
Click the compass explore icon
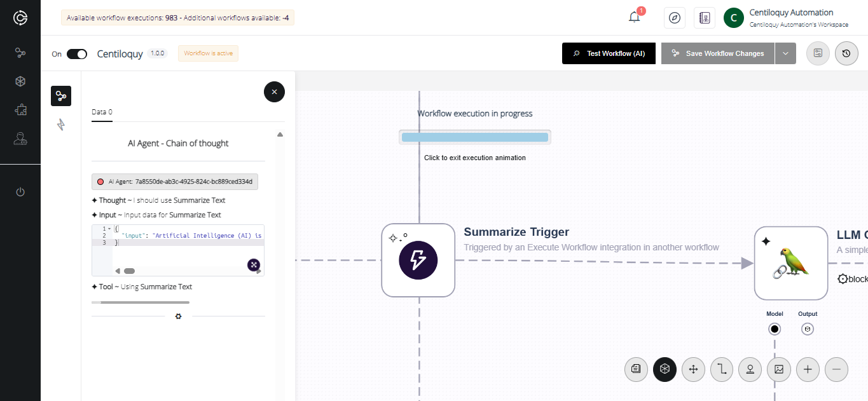click(675, 18)
